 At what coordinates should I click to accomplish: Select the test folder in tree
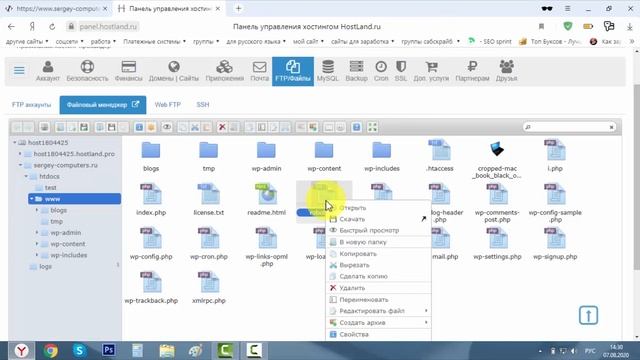(50, 188)
